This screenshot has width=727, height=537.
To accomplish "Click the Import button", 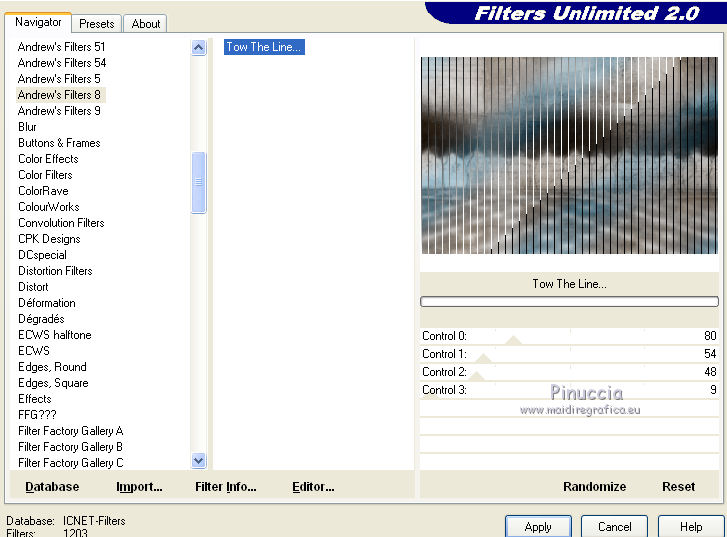I will [139, 486].
